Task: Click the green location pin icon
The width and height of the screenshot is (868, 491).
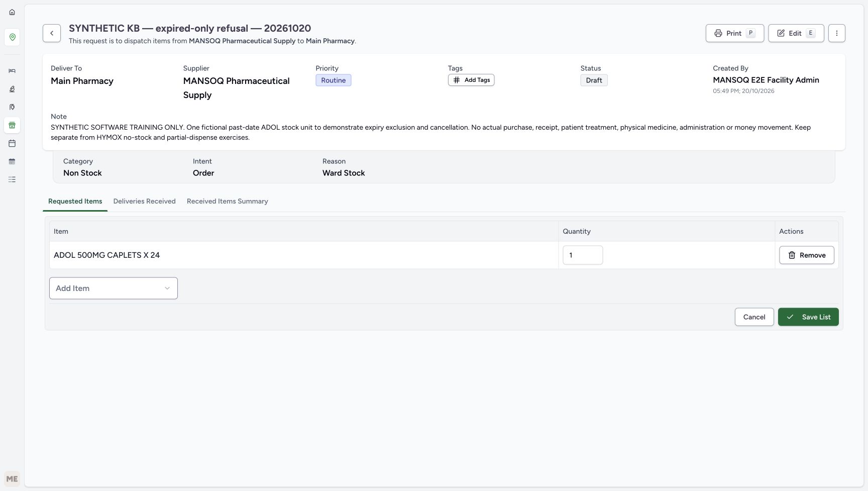Action: point(12,37)
